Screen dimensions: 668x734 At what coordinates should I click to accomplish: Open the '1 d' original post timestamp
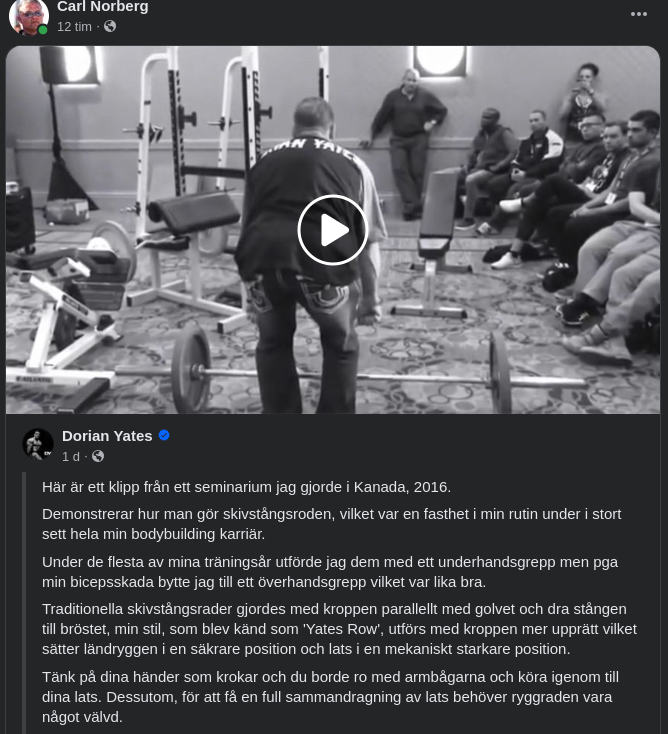71,456
